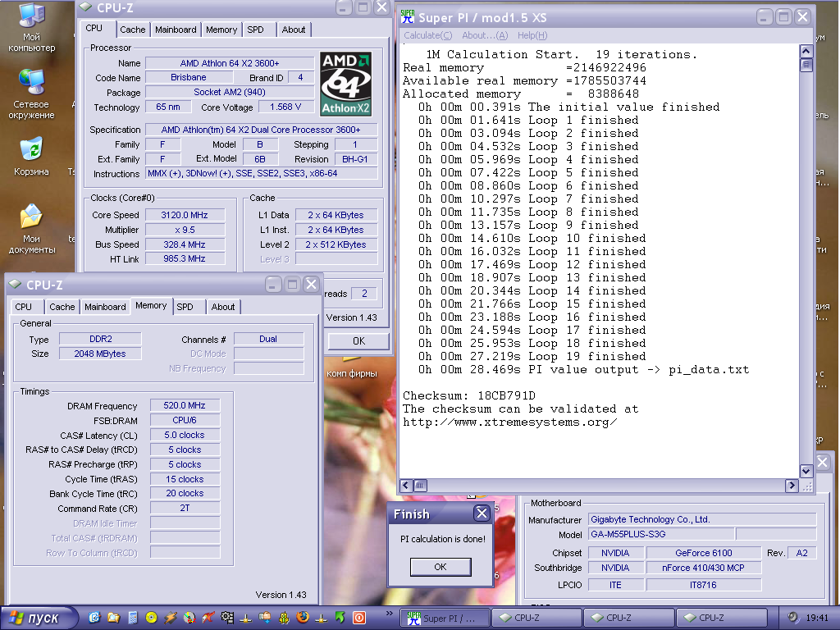840x630 pixels.
Task: Launch the calculator quick launch icon
Action: 132,618
